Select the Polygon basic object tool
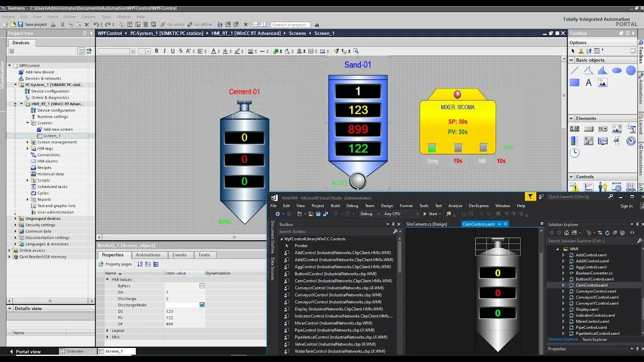The image size is (644, 362). 602,70
